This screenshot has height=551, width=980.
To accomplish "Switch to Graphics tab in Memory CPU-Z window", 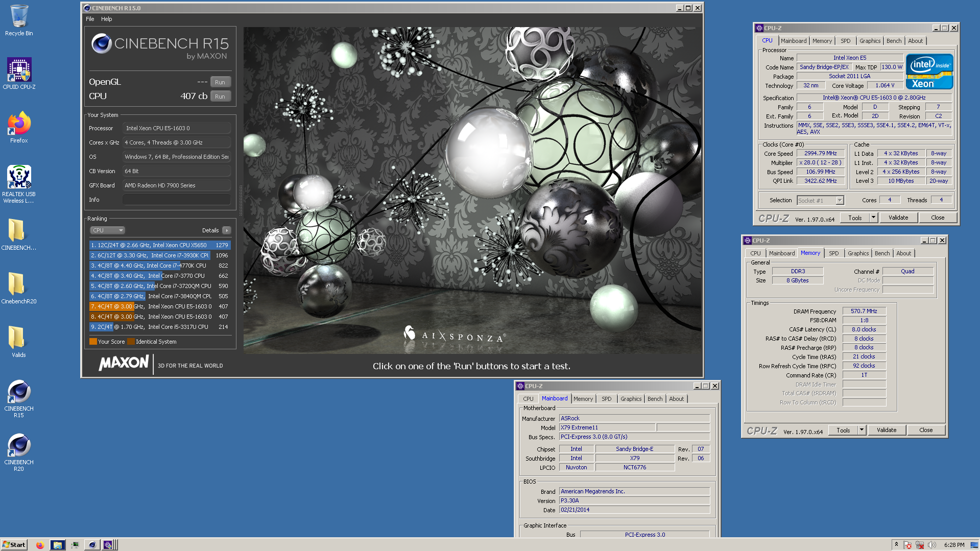I will click(858, 253).
